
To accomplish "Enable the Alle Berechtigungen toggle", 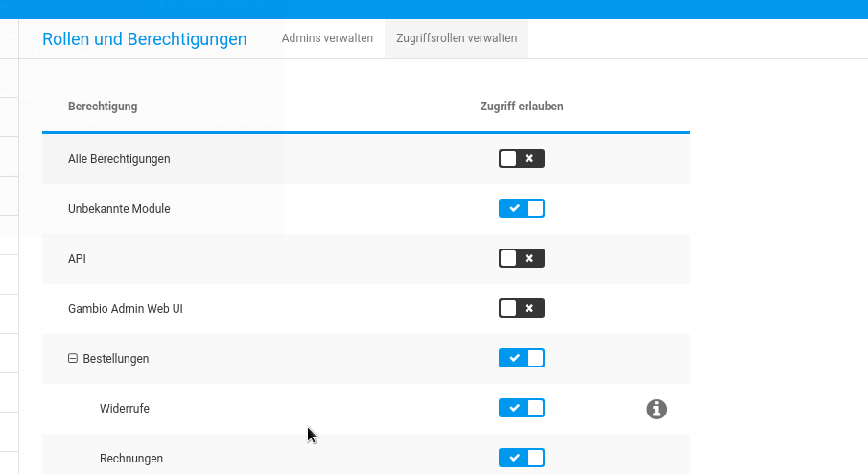I will click(521, 158).
